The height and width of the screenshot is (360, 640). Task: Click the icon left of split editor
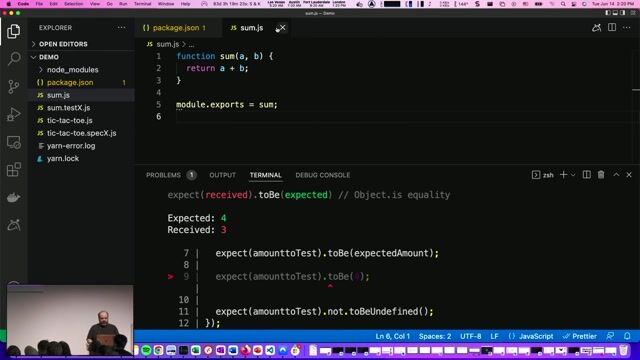click(596, 27)
